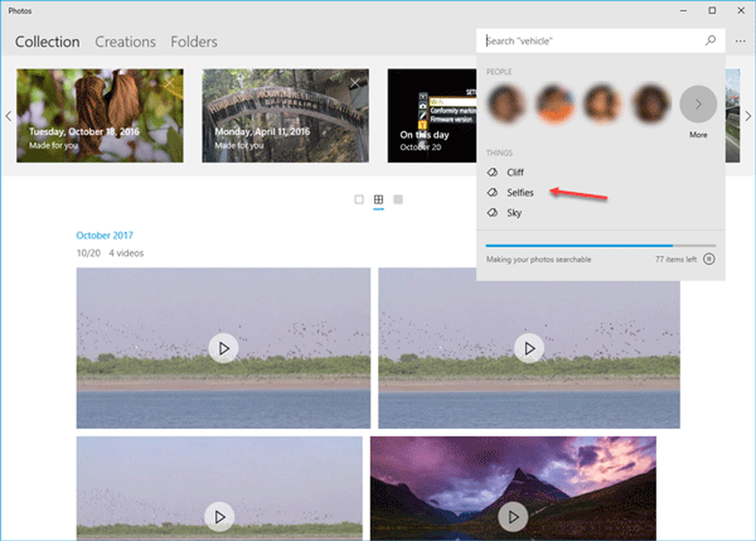Play the first video in October 2017
Screen dimensions: 756x541
pyautogui.click(x=223, y=348)
